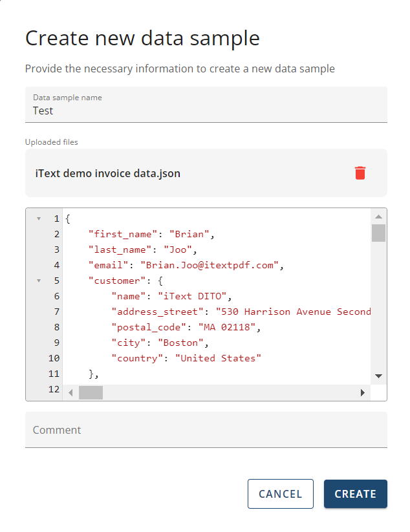Click the uploaded file name iText demo invoice data.json
Image resolution: width=410 pixels, height=532 pixels.
[108, 173]
